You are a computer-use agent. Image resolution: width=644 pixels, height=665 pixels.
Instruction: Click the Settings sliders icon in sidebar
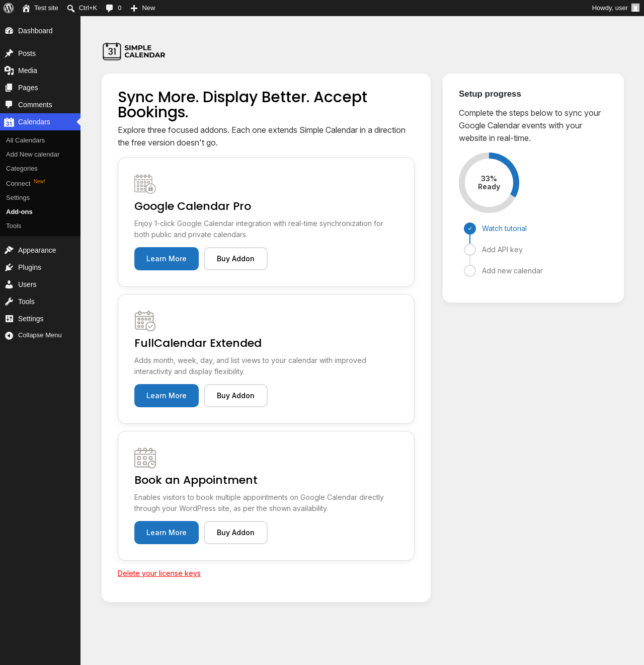(9, 319)
